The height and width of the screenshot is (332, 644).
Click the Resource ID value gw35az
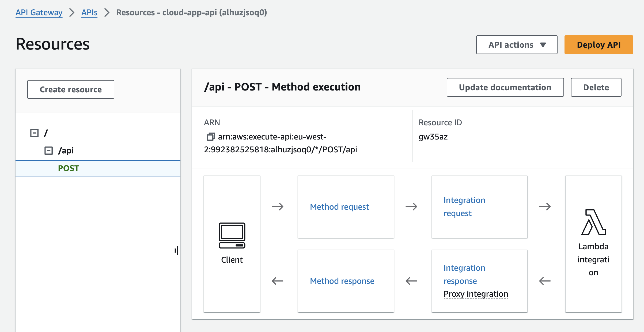tap(433, 137)
